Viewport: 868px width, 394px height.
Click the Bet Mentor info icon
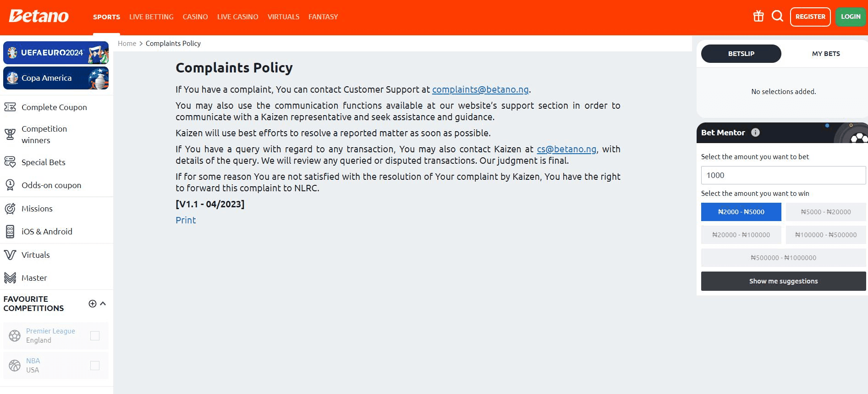click(x=755, y=133)
